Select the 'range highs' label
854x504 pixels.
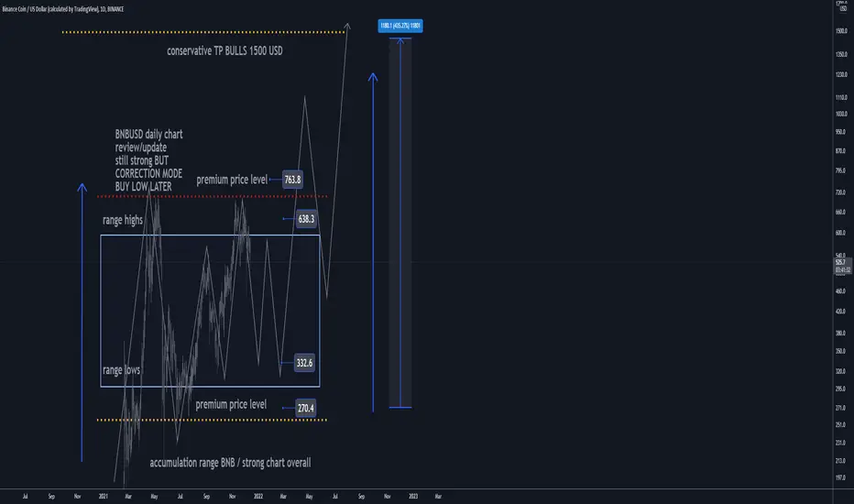coord(123,220)
